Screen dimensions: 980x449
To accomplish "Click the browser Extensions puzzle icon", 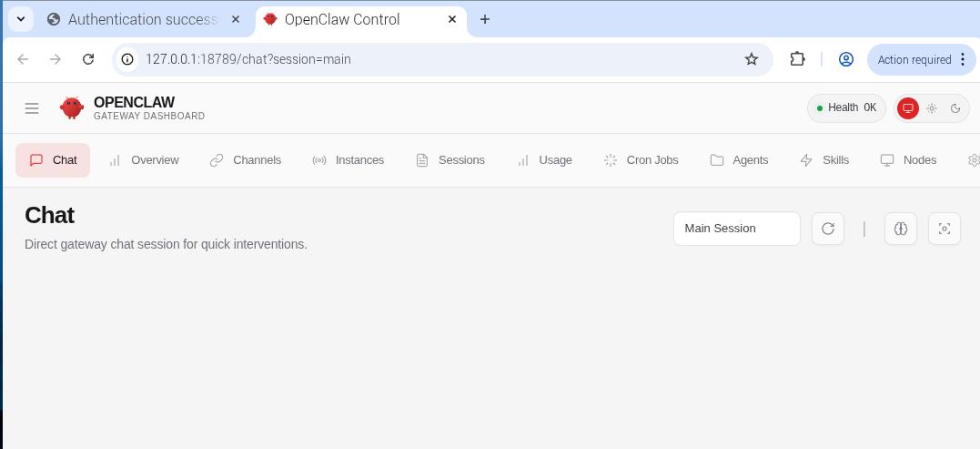I will (797, 59).
